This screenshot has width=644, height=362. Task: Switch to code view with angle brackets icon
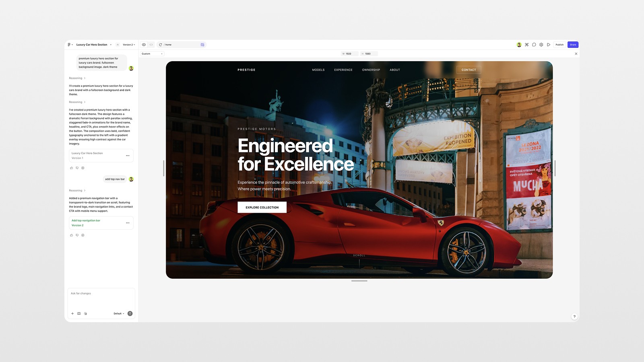(151, 45)
